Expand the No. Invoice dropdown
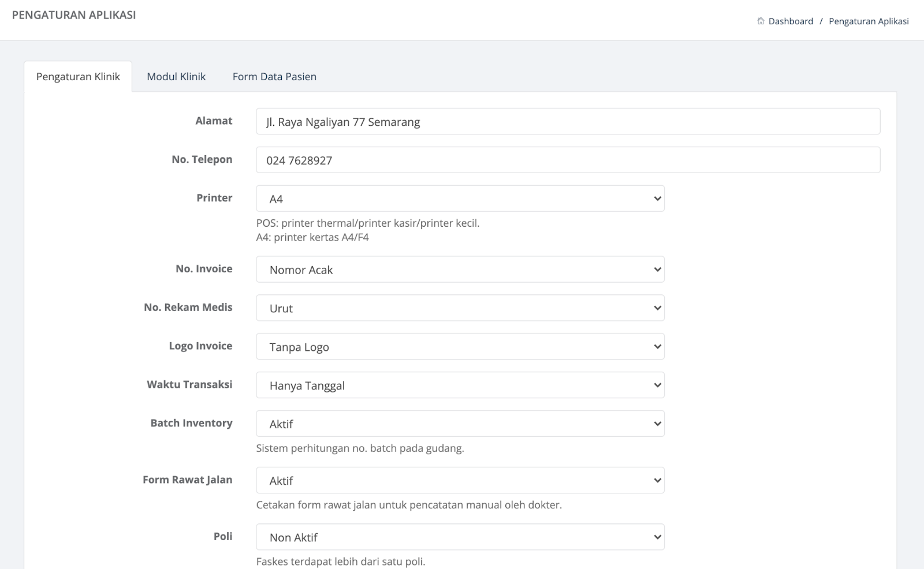This screenshot has width=924, height=569. (460, 269)
